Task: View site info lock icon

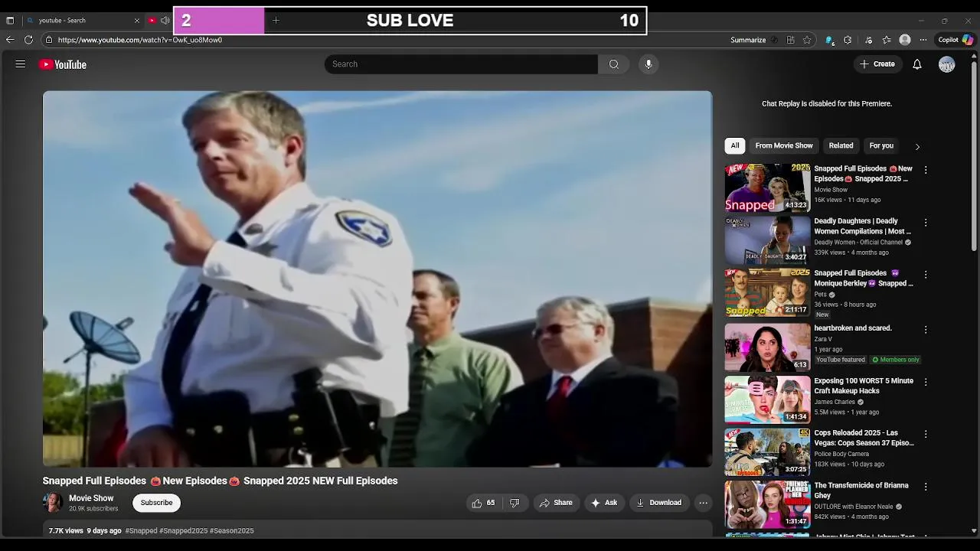Action: 49,40
